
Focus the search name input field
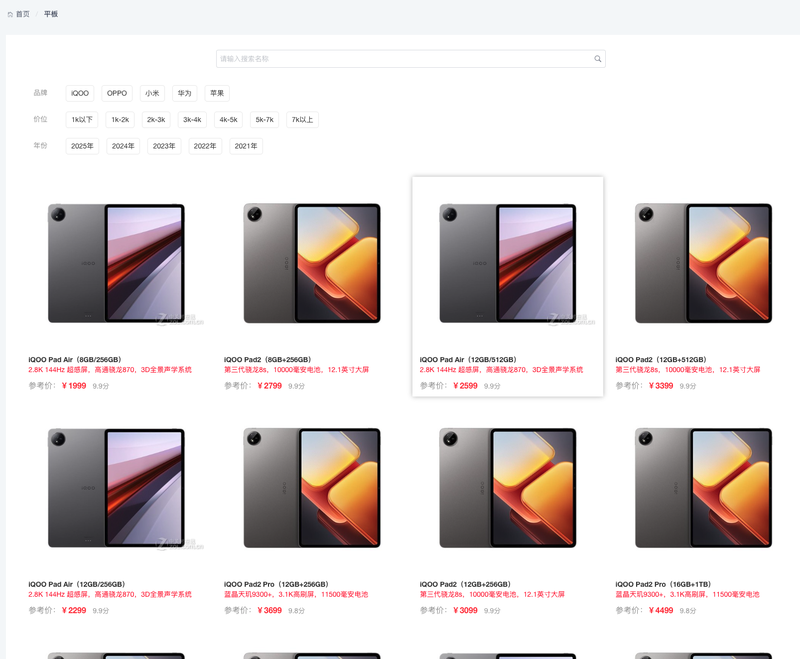point(411,59)
